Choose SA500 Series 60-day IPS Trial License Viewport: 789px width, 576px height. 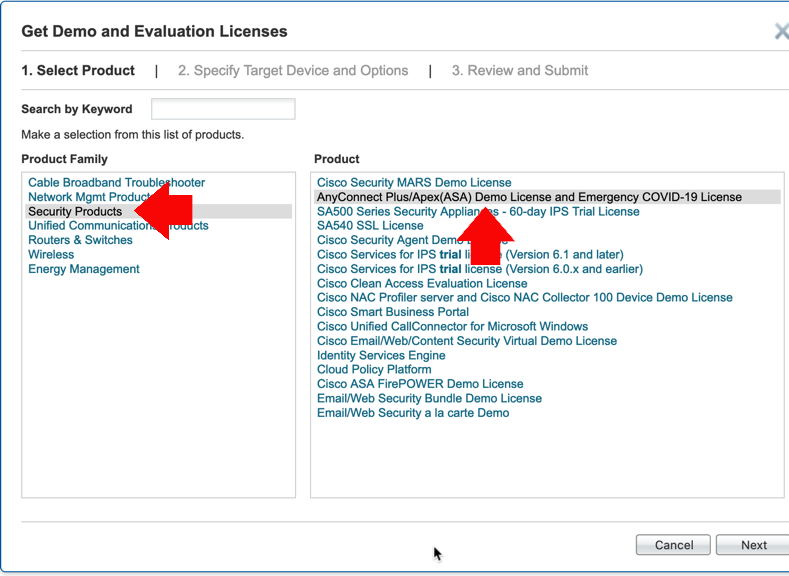click(x=478, y=211)
